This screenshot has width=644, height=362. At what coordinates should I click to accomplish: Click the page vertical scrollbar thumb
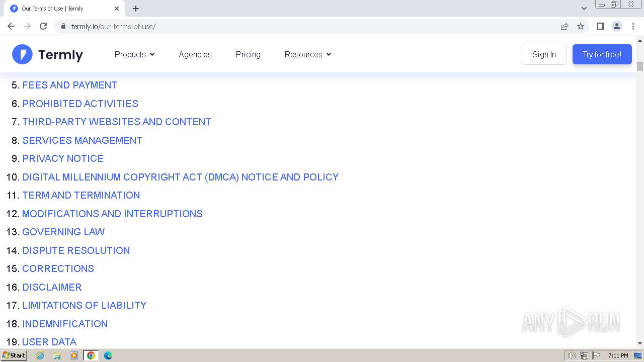[640, 66]
